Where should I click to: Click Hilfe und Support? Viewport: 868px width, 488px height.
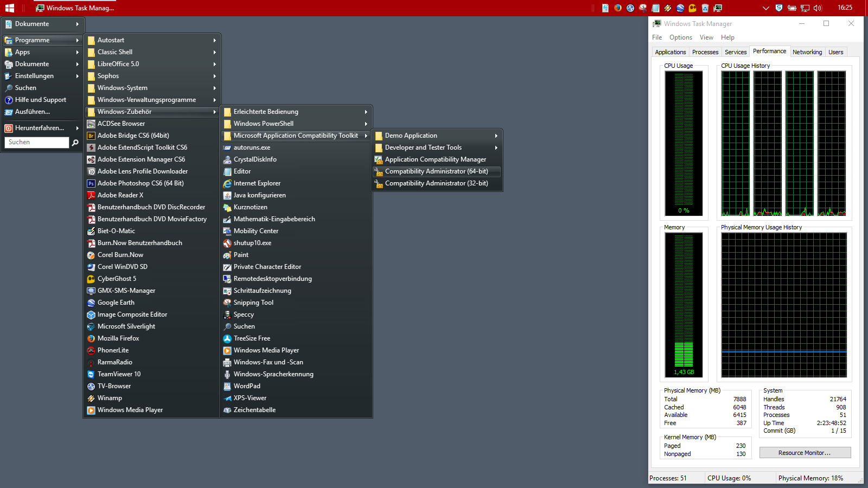tap(42, 100)
